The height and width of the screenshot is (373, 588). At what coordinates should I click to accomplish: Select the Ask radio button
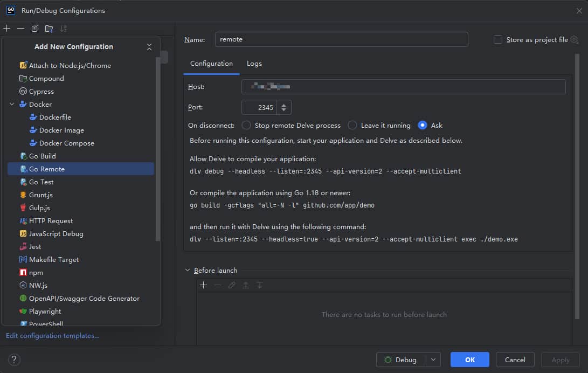[422, 125]
